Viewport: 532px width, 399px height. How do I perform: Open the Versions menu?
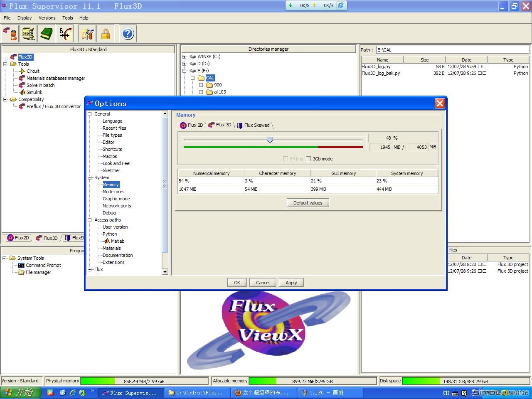click(47, 18)
